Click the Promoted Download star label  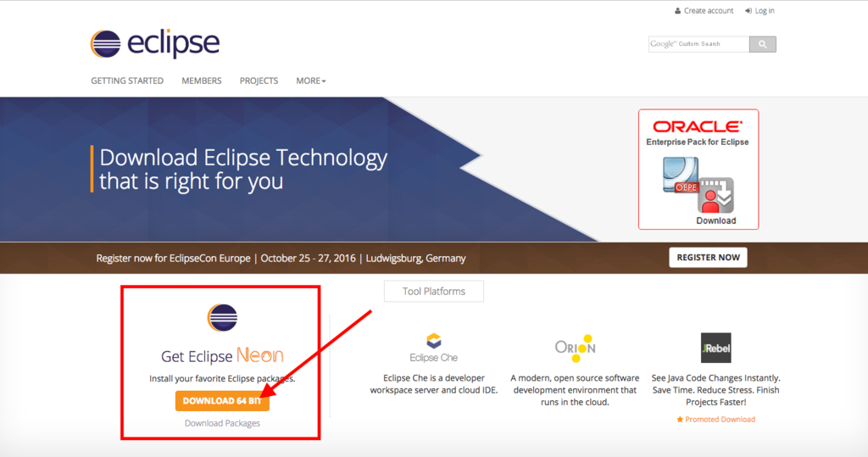coord(715,420)
